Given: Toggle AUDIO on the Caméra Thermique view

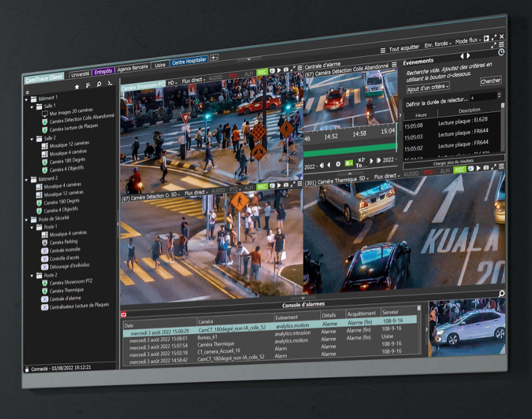Looking at the screenshot, I should pos(411,174).
